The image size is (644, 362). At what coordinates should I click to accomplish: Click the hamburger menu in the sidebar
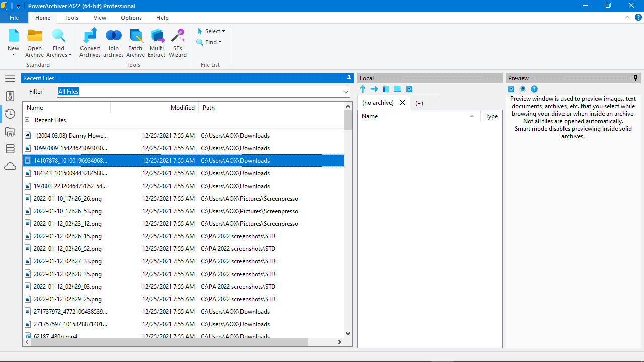pos(10,78)
